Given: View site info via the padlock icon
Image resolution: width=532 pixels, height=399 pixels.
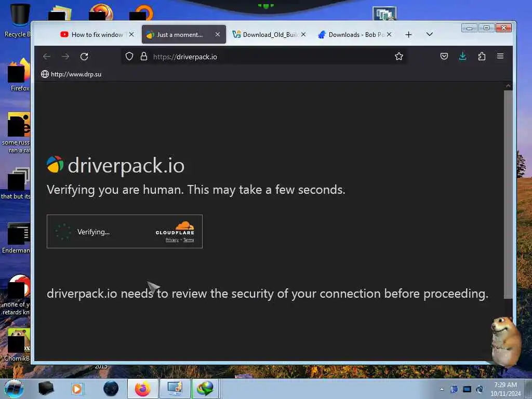Looking at the screenshot, I should click(x=144, y=56).
